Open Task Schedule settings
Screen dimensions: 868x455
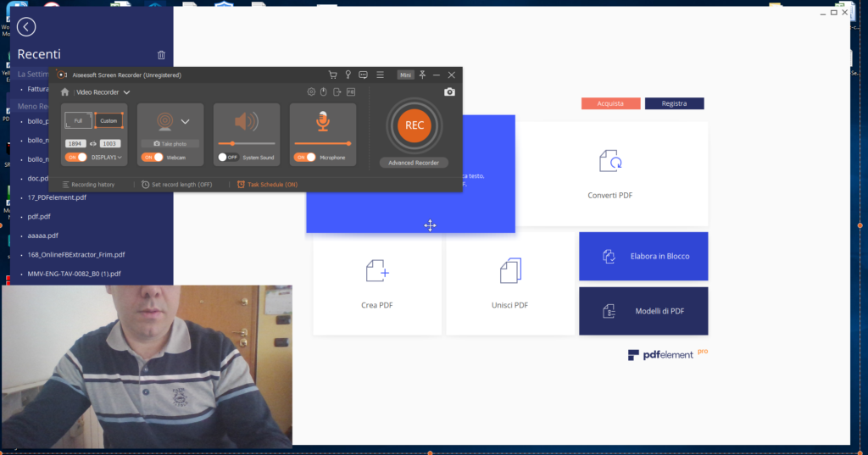coord(267,185)
